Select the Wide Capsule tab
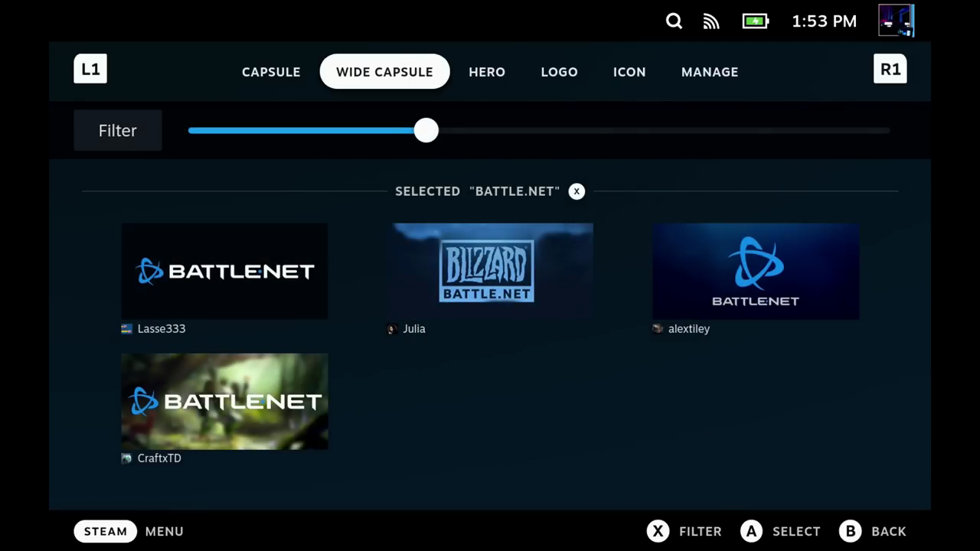The height and width of the screenshot is (551, 980). (384, 72)
